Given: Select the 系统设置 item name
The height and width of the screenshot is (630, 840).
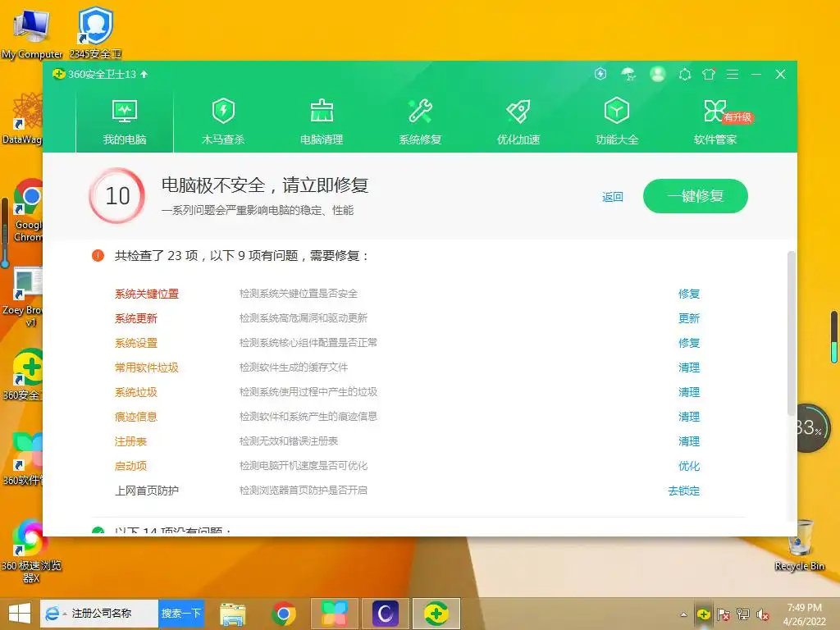Looking at the screenshot, I should click(136, 343).
